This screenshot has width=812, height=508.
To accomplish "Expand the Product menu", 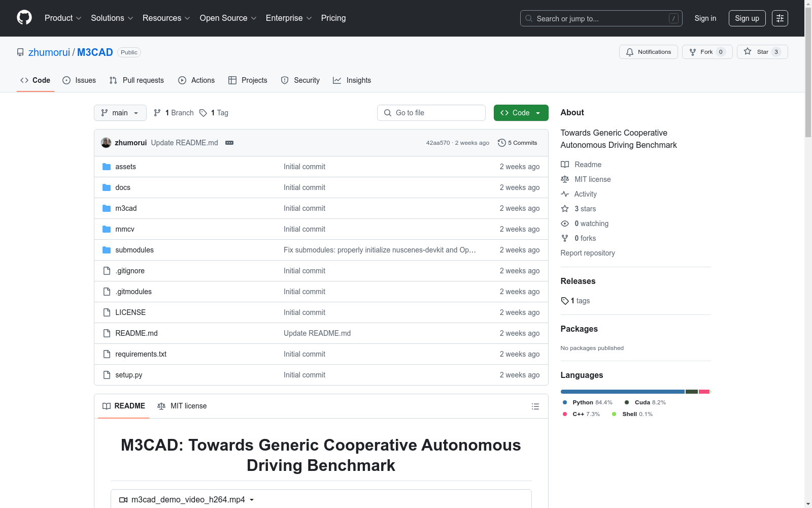I will [63, 18].
